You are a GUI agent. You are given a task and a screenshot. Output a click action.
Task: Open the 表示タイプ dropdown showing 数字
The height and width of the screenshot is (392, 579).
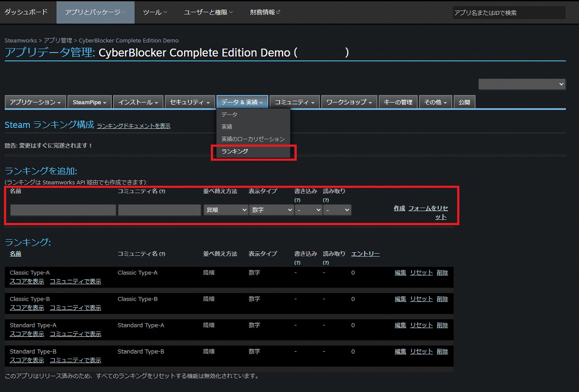click(x=271, y=210)
